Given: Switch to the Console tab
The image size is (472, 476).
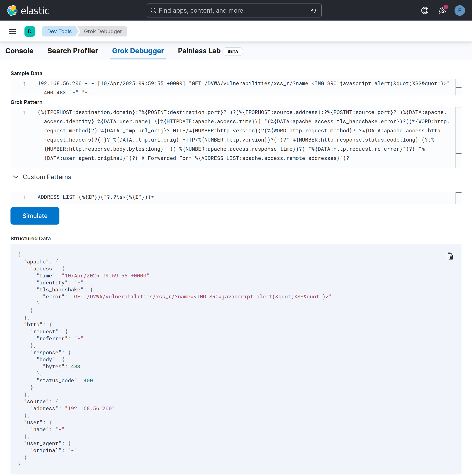Looking at the screenshot, I should (x=19, y=51).
